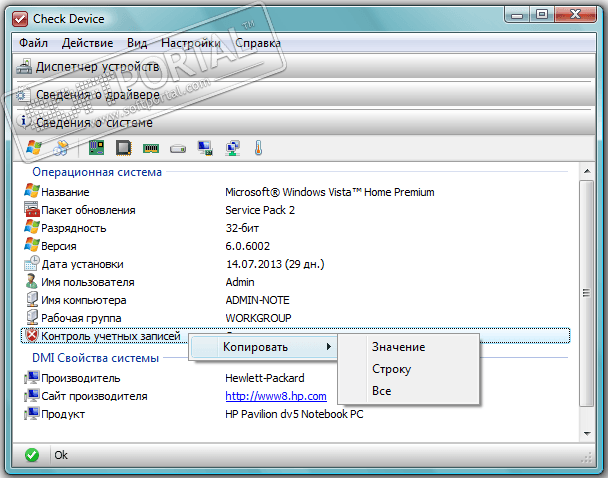Choose Копировать in the context menu

pyautogui.click(x=263, y=347)
